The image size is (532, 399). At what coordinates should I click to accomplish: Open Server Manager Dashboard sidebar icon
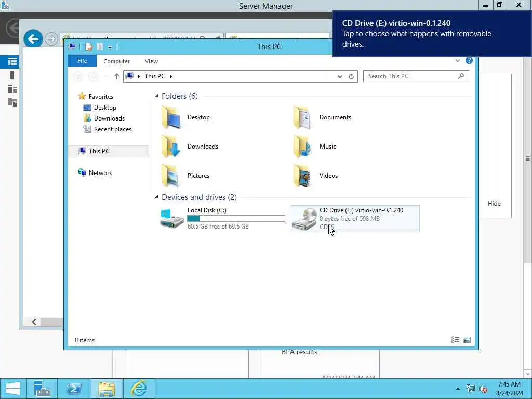(12, 62)
